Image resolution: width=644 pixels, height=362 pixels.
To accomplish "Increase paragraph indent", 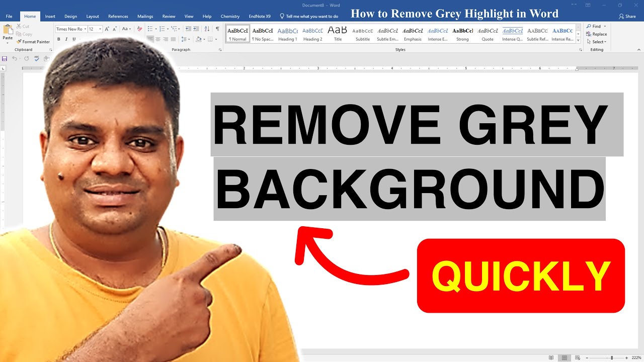I will coord(196,29).
